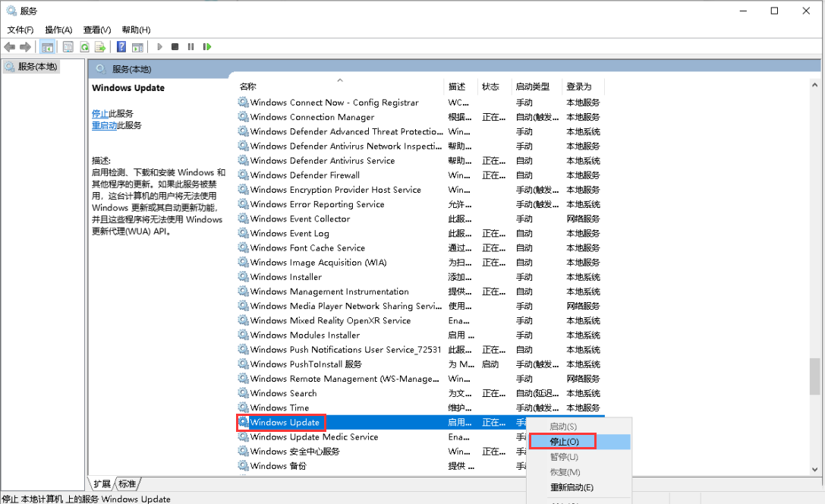The width and height of the screenshot is (825, 504).
Task: Click gear icon of Windows 备份 row
Action: 243,465
